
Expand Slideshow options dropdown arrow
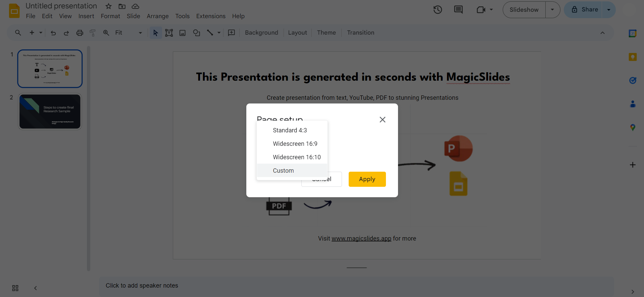552,10
